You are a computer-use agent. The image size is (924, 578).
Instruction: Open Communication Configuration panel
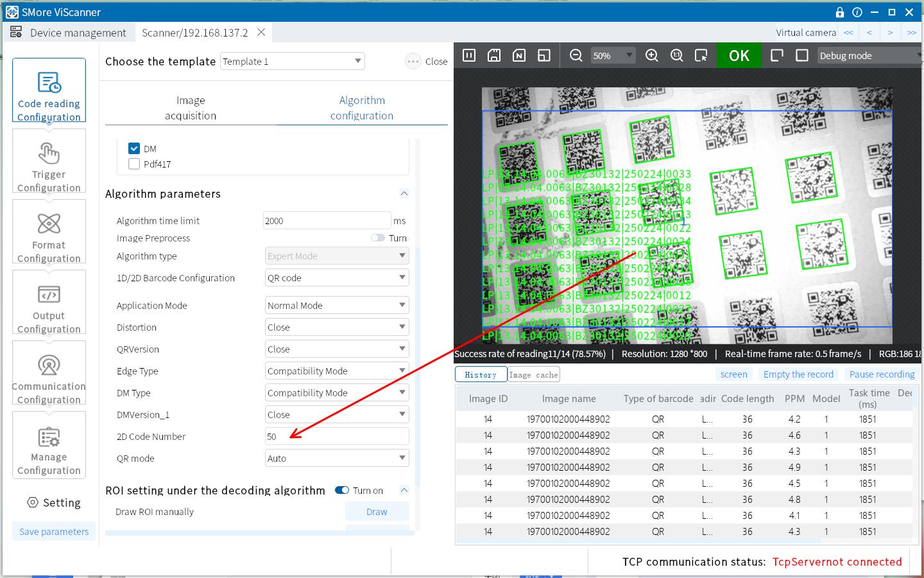49,373
